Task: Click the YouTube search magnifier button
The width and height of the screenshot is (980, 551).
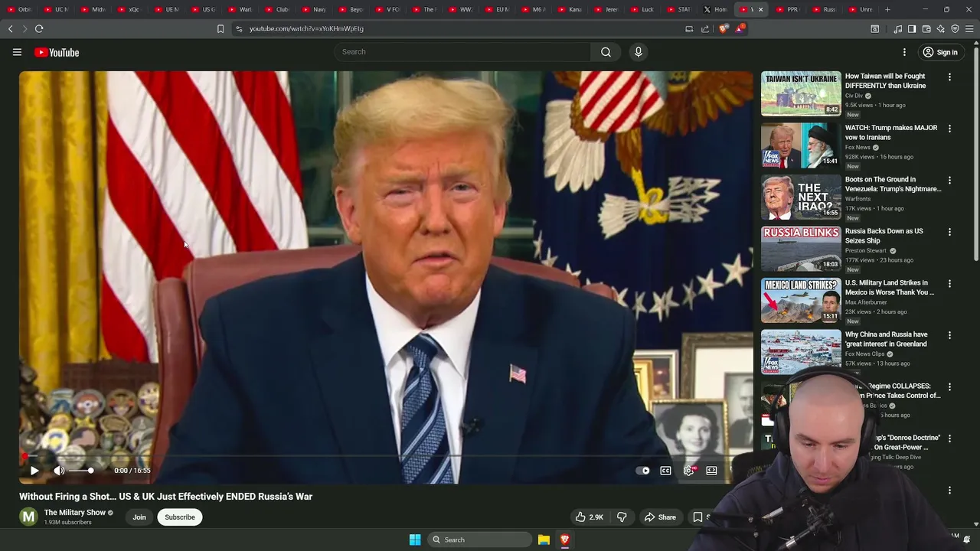Action: click(606, 52)
